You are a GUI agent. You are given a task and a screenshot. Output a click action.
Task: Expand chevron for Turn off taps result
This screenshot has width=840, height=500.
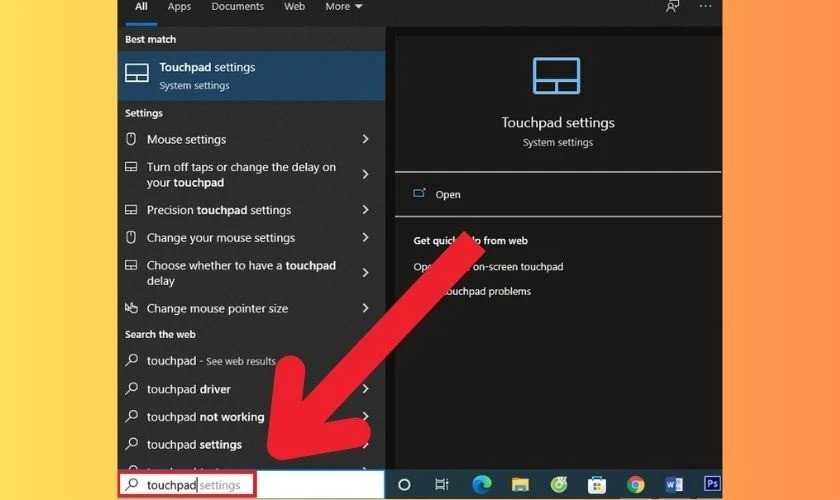point(365,175)
